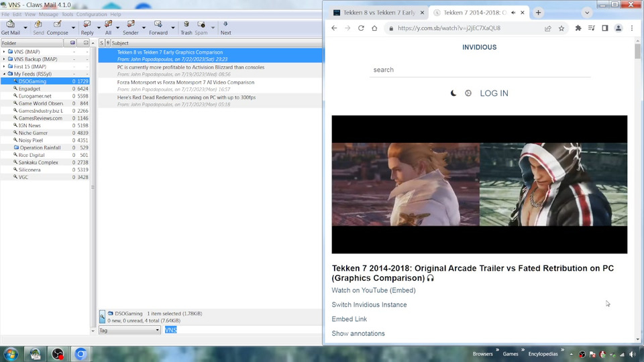Image resolution: width=644 pixels, height=362 pixels.
Task: Click the Embed Link link
Action: (x=349, y=319)
